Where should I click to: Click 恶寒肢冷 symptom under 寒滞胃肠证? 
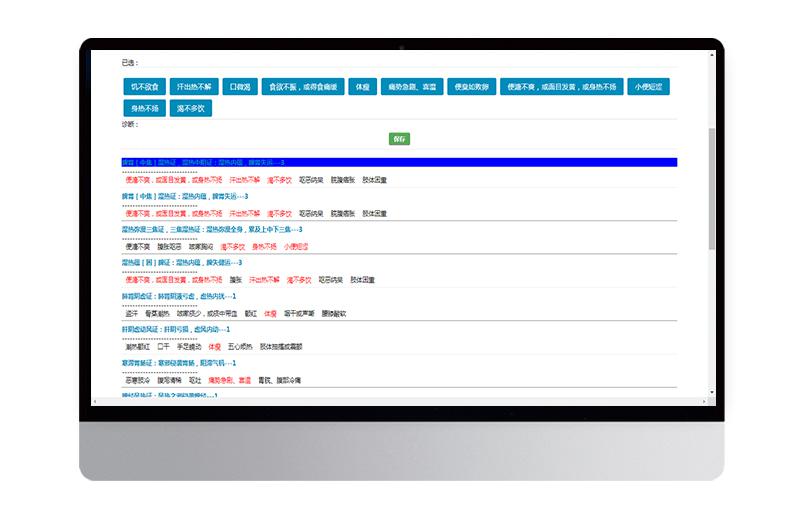pyautogui.click(x=138, y=380)
